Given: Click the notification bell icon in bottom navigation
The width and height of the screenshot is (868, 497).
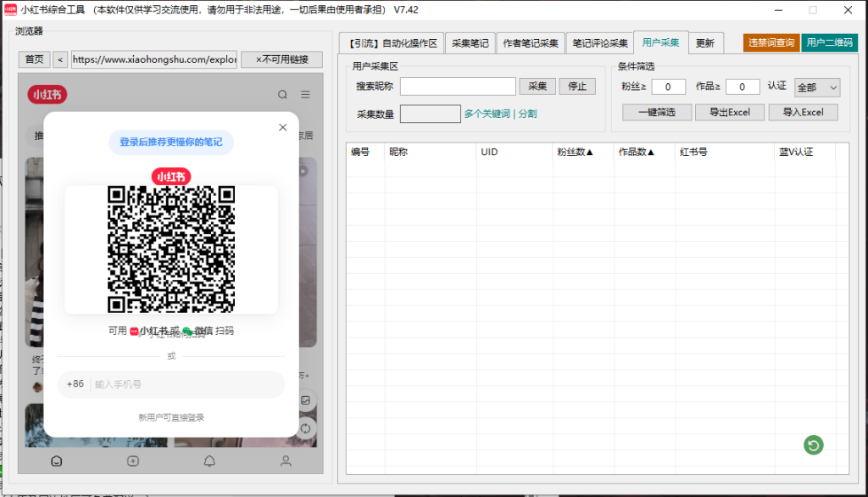Looking at the screenshot, I should pos(209,461).
